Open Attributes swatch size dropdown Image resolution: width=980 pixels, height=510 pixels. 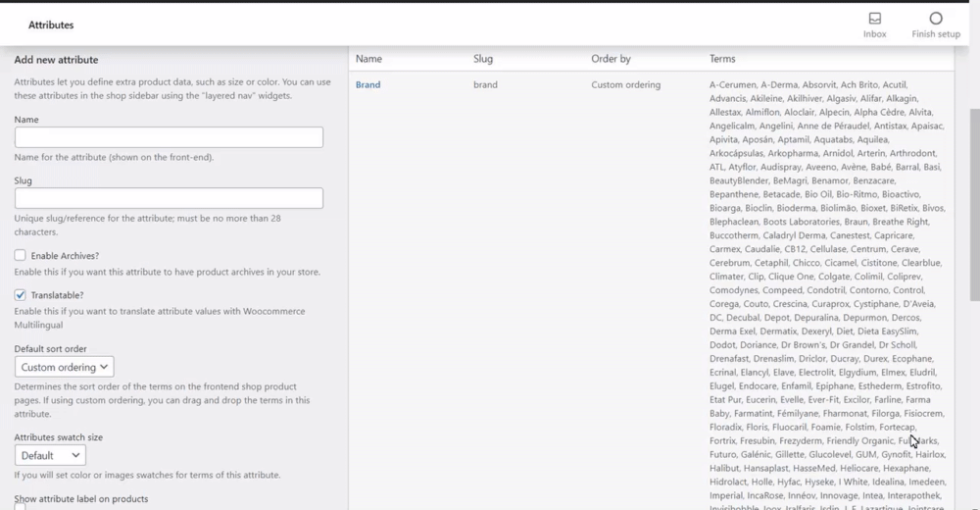coord(50,455)
